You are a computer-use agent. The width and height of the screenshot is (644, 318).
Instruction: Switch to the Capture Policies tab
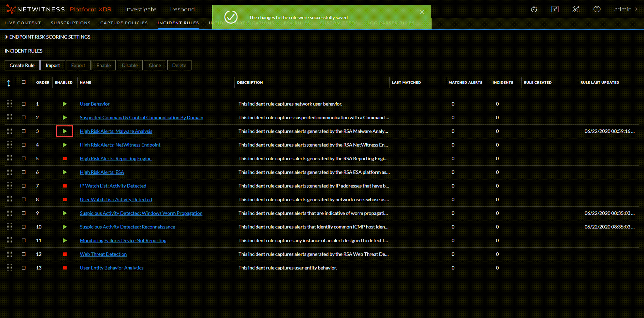point(124,23)
